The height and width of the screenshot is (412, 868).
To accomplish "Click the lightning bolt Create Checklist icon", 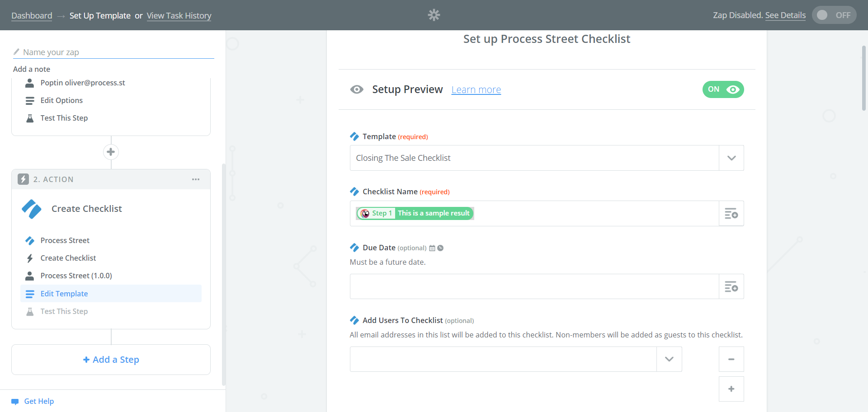I will pyautogui.click(x=30, y=257).
